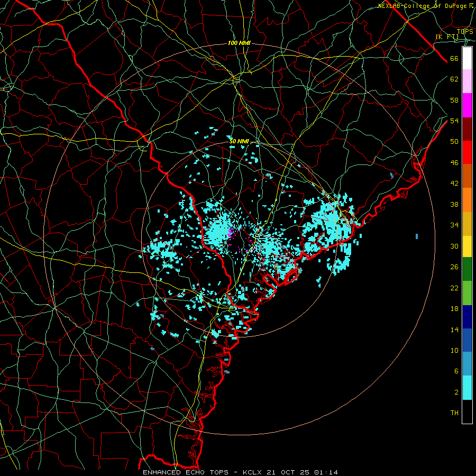Click the '18' legend value
Viewport: 476px width, 476px height.
[454, 309]
